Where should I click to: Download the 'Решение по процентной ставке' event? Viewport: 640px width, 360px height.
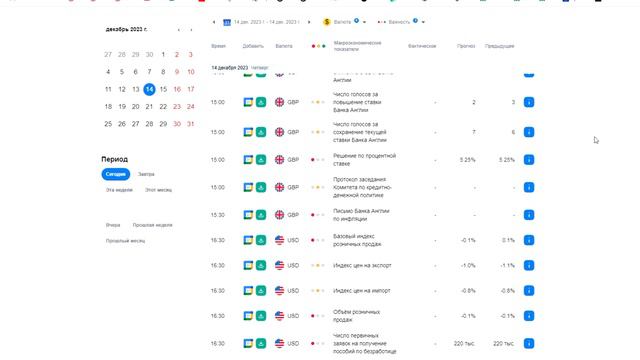261,160
